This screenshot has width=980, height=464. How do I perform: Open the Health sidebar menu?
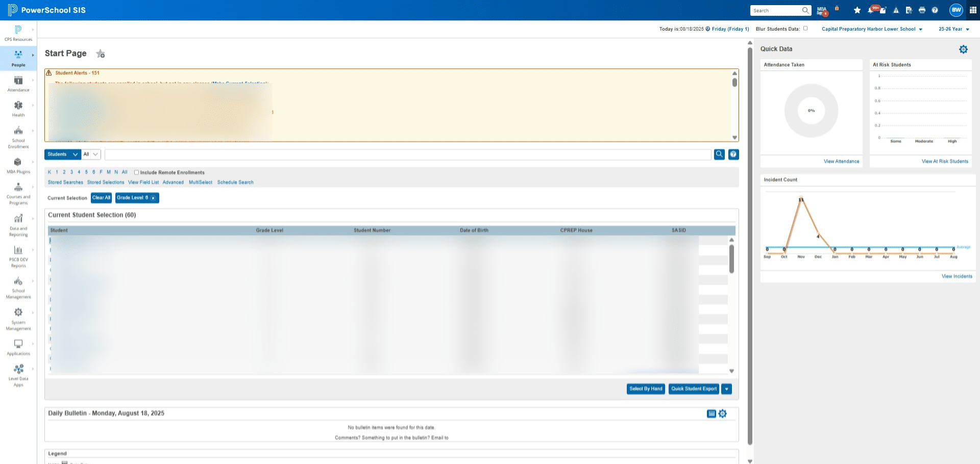18,109
